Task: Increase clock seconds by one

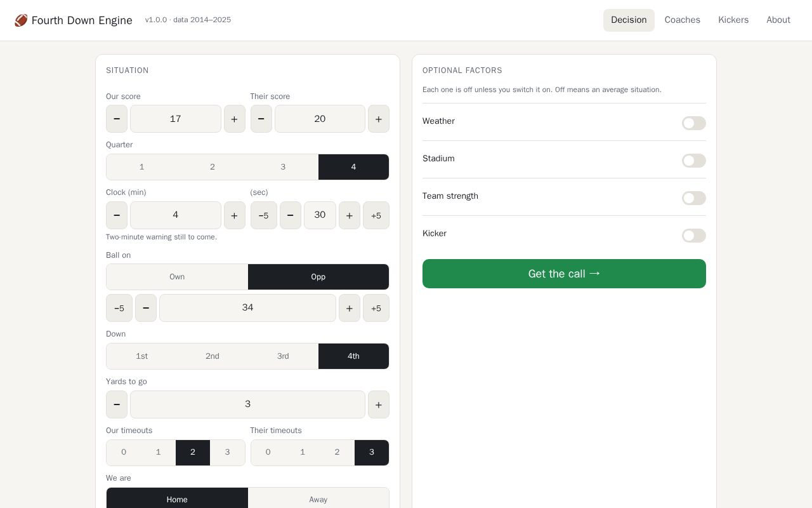Action: pyautogui.click(x=350, y=215)
